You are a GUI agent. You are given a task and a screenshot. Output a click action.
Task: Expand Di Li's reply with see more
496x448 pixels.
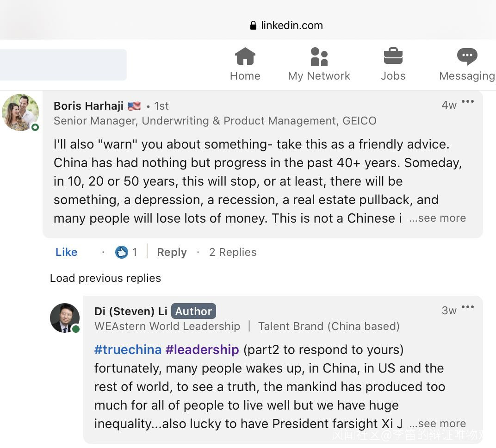point(437,424)
